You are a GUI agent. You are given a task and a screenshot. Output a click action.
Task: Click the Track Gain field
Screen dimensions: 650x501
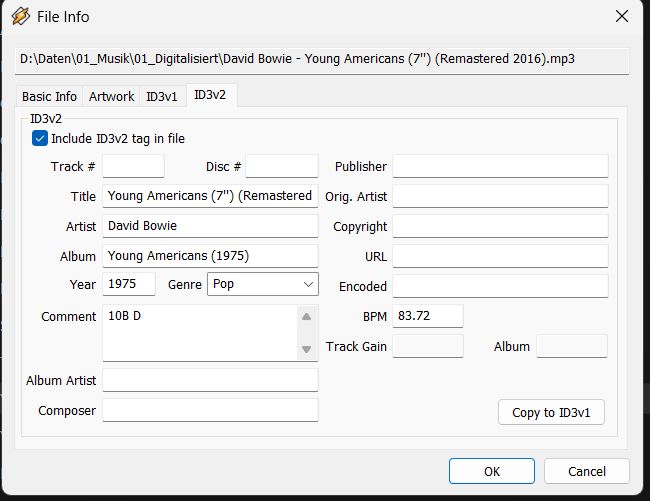[x=428, y=346]
